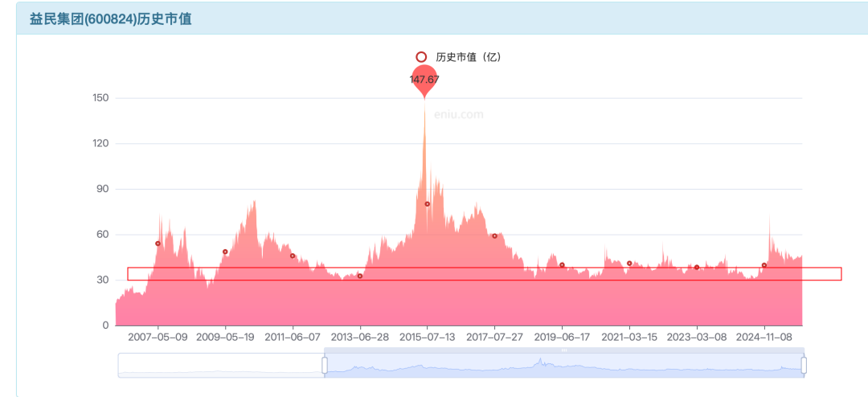
Task: Select the 2009-05-19 data point marker
Action: (225, 252)
